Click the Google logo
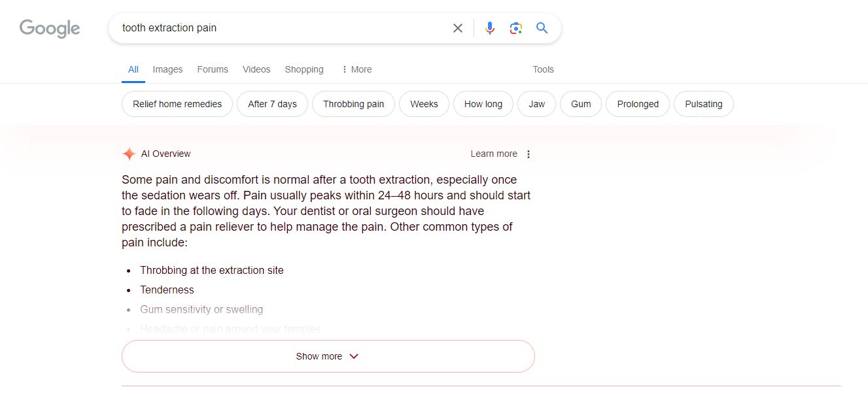Image resolution: width=868 pixels, height=400 pixels. 50,28
